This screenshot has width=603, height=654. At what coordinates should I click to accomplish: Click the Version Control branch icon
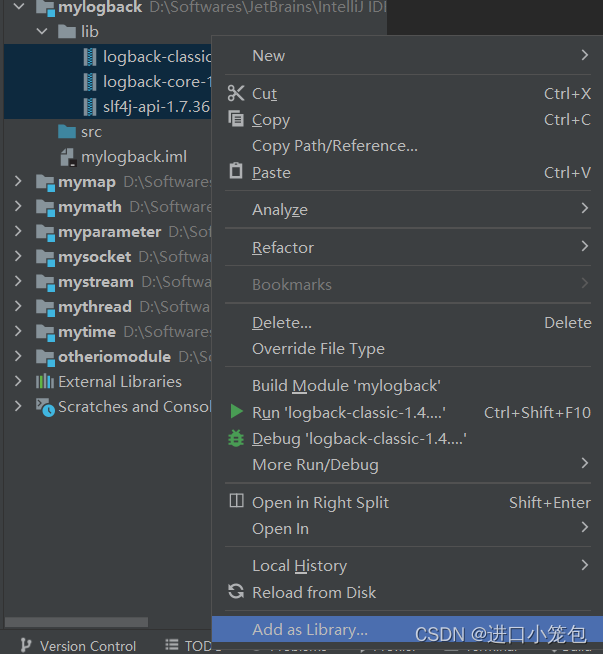coord(26,645)
